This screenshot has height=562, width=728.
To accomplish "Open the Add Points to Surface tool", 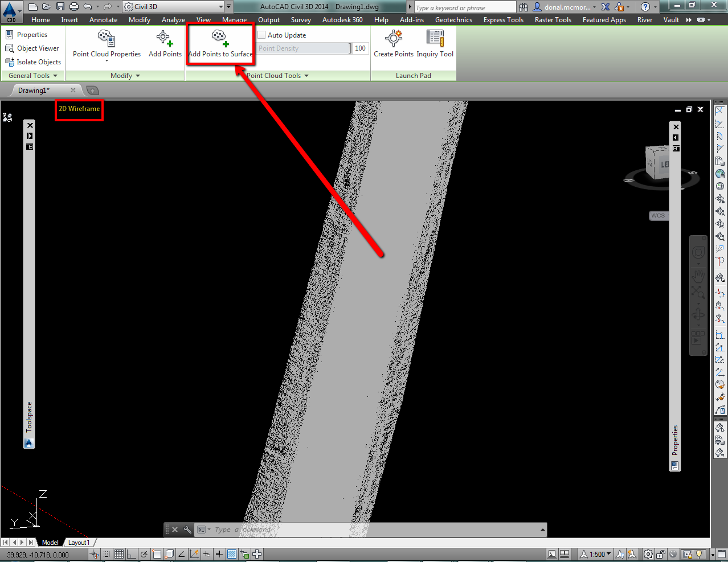I will [x=220, y=44].
